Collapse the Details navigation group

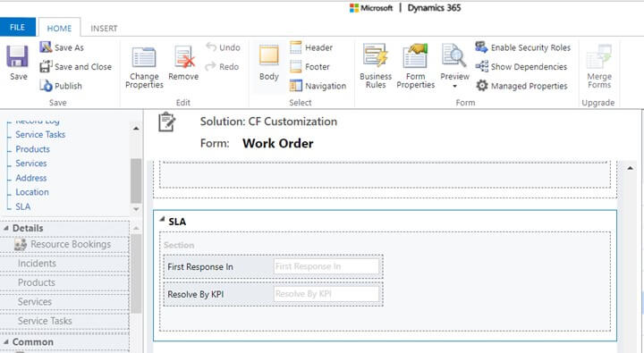pyautogui.click(x=5, y=228)
